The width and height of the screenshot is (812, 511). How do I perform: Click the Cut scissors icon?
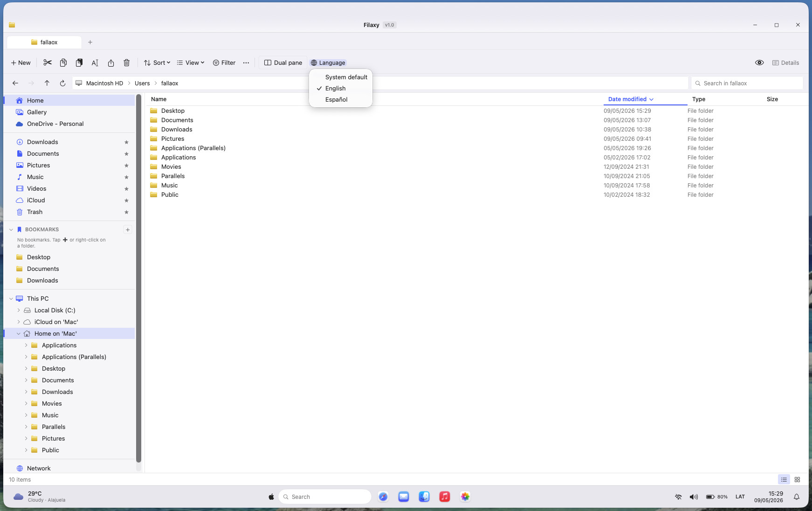48,62
